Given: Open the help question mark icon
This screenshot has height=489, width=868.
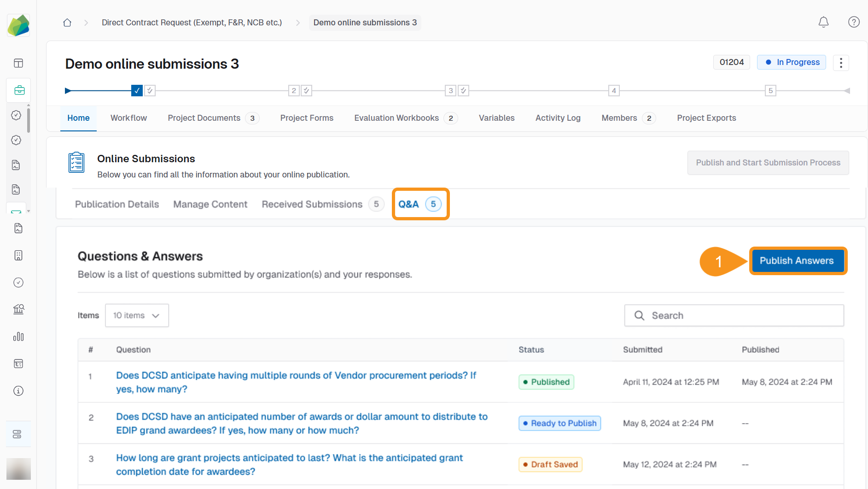Looking at the screenshot, I should click(854, 22).
